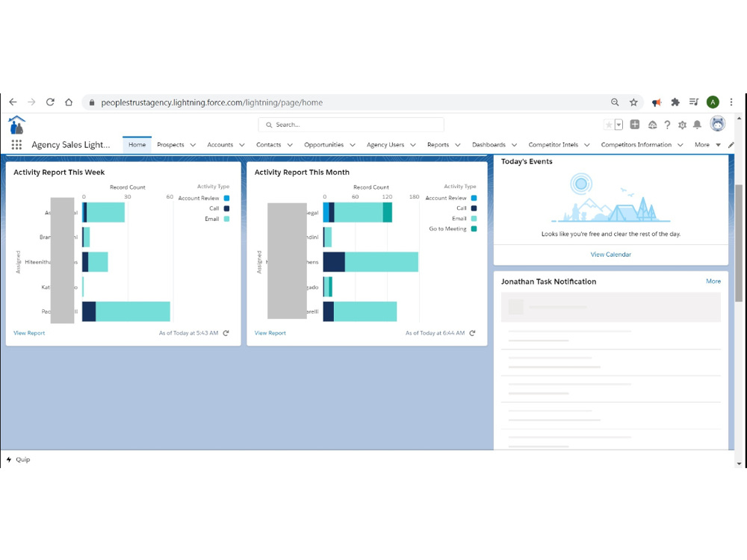Click the monthly Email legend swatch
747x560 pixels.
tap(474, 219)
